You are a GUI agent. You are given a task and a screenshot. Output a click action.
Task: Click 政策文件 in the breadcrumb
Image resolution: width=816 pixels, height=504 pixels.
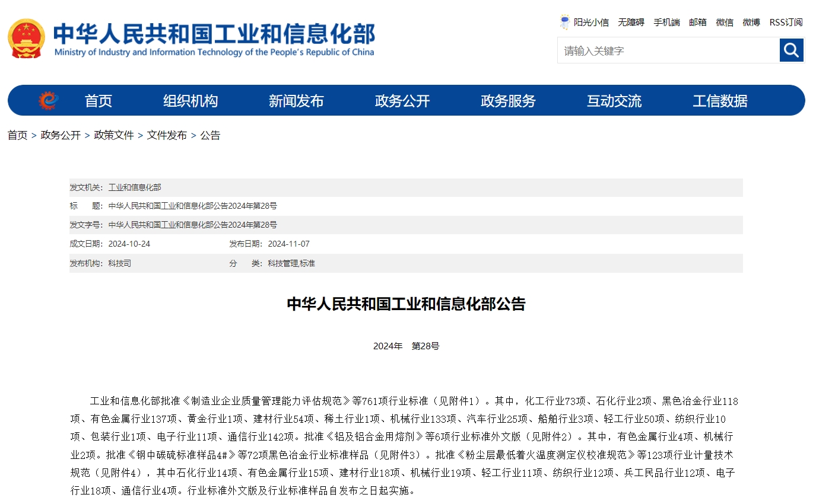pos(114,135)
